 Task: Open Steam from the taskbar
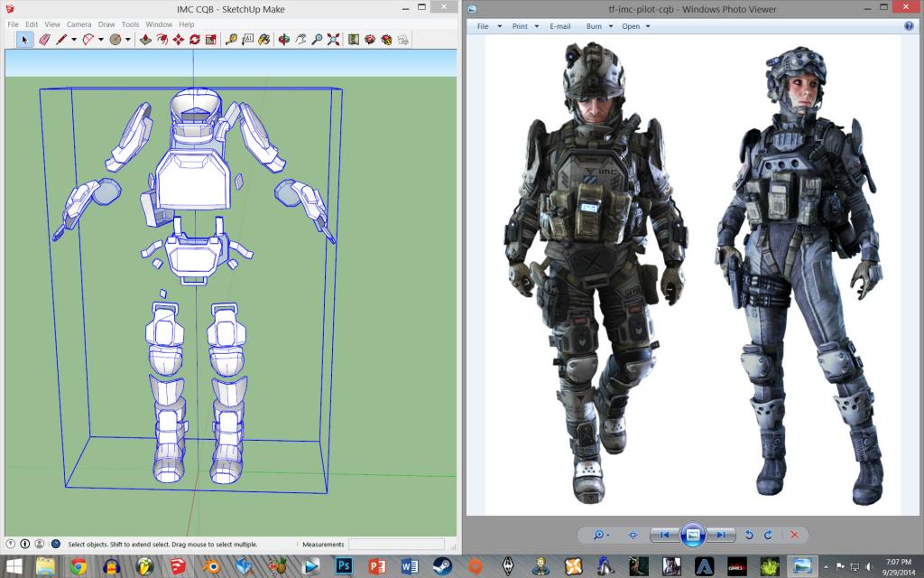(x=442, y=566)
